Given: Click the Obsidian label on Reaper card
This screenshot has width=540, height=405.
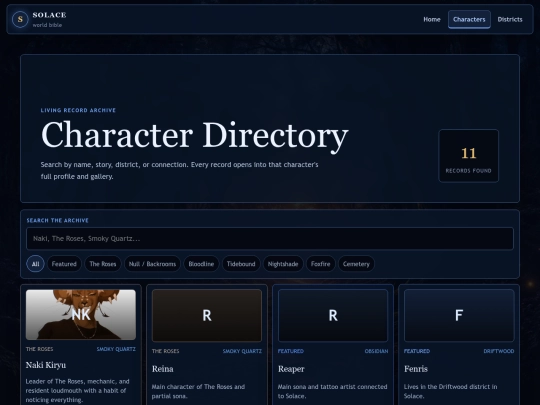Looking at the screenshot, I should click(376, 351).
